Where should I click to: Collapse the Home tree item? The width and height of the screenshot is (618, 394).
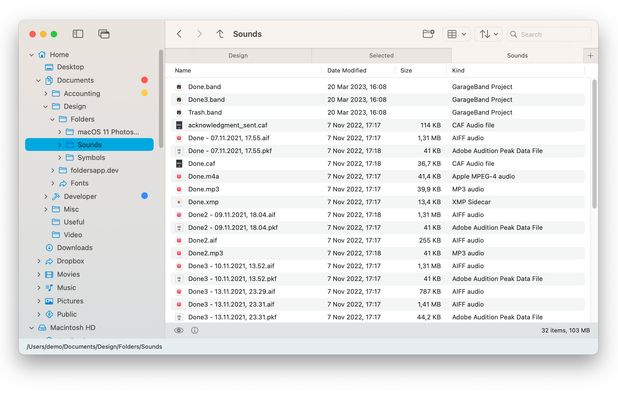[x=32, y=55]
